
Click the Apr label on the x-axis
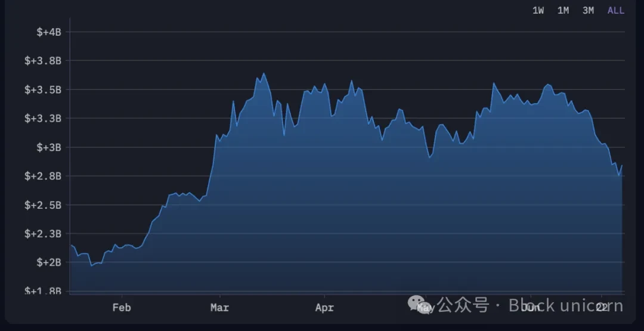coord(324,308)
